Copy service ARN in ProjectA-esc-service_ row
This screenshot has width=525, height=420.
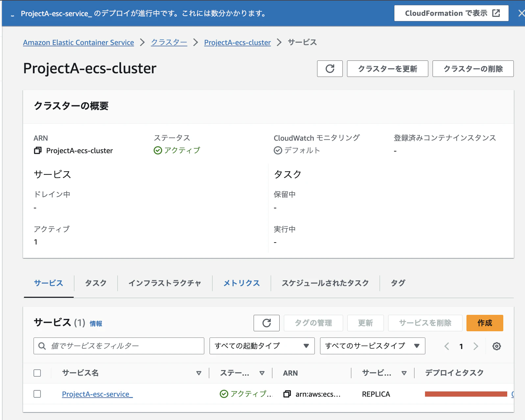click(x=287, y=394)
